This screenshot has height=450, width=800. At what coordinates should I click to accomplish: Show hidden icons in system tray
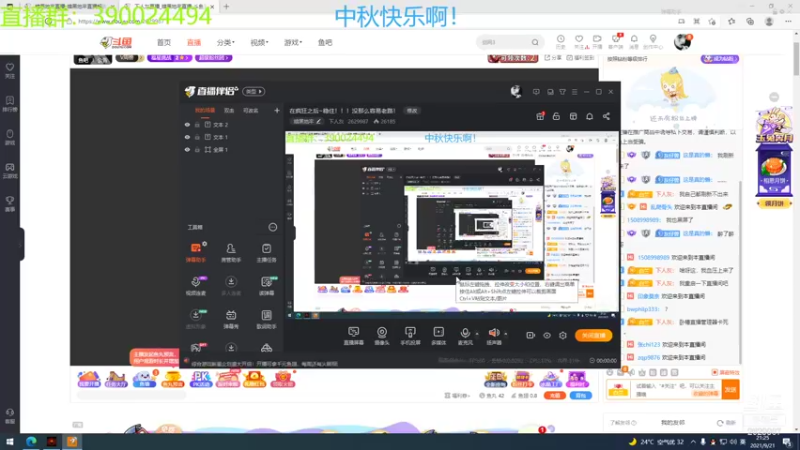point(693,442)
